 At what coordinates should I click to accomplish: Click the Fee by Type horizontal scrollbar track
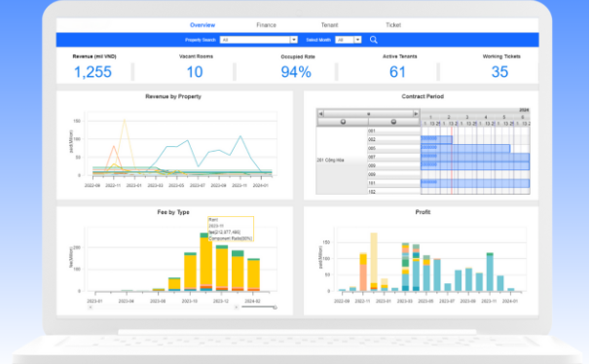(x=163, y=308)
